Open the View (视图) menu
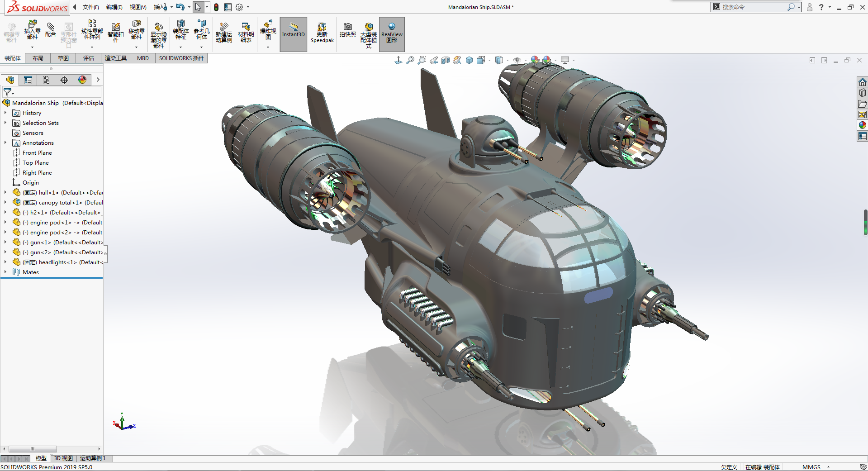The width and height of the screenshot is (868, 471). (138, 7)
